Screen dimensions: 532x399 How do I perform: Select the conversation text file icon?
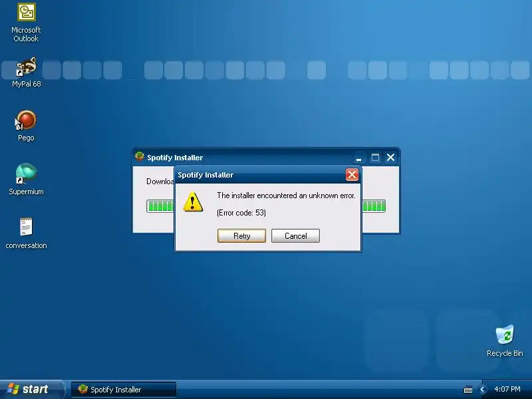pos(26,233)
